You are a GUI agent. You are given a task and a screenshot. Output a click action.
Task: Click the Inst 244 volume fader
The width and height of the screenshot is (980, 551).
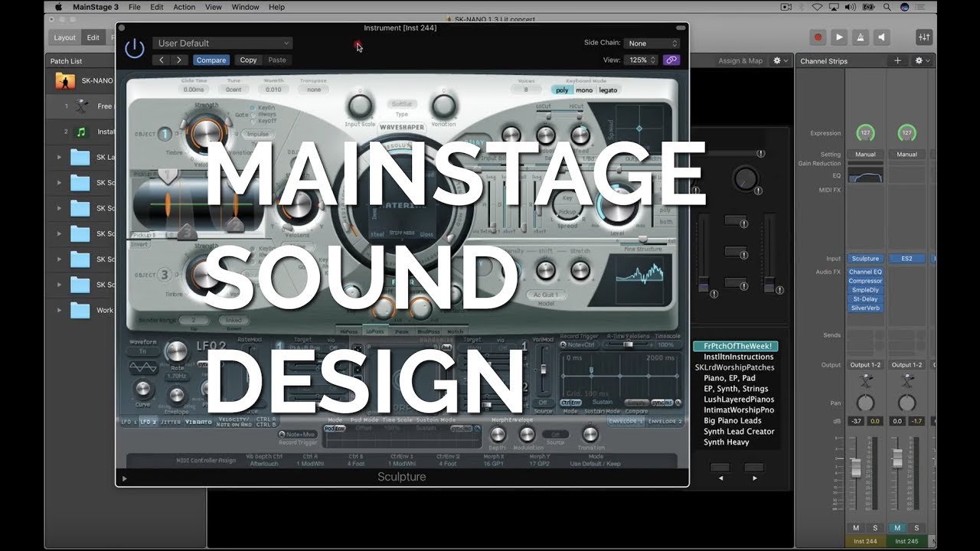click(x=856, y=468)
